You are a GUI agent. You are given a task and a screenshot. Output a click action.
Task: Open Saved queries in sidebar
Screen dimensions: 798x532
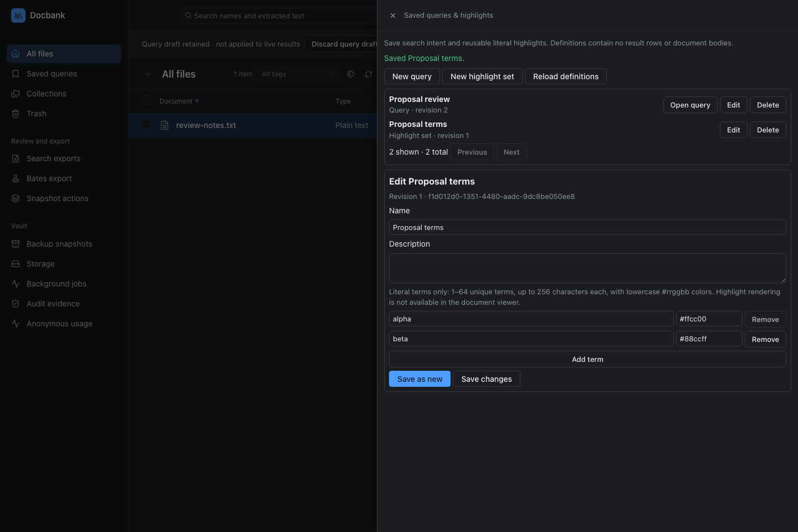pos(64,74)
